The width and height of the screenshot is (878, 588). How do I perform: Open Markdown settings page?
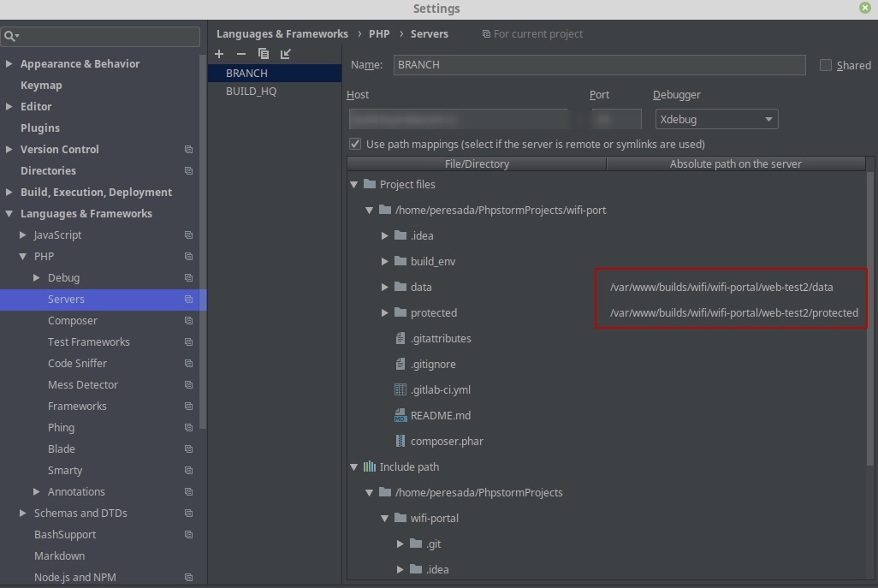click(59, 556)
